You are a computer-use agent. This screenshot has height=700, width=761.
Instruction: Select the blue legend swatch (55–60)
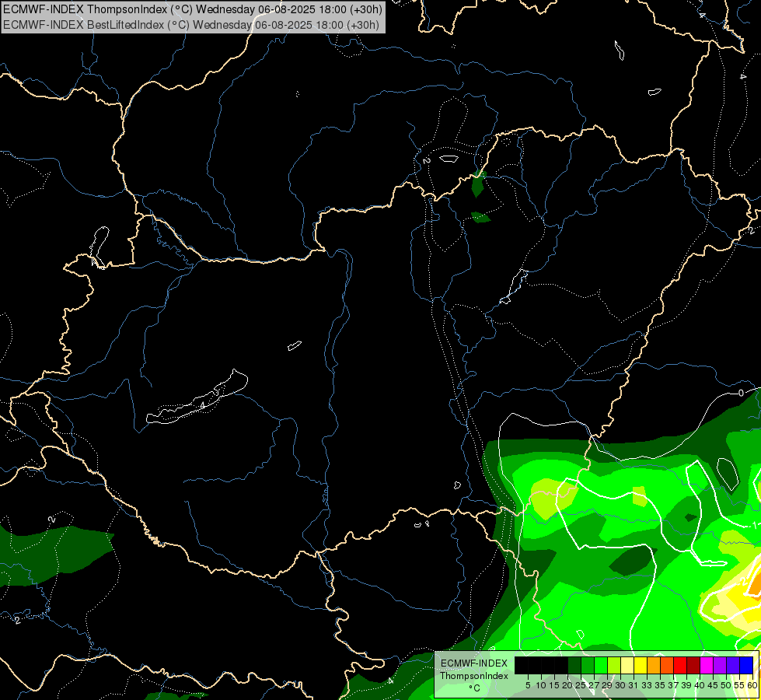(x=746, y=666)
